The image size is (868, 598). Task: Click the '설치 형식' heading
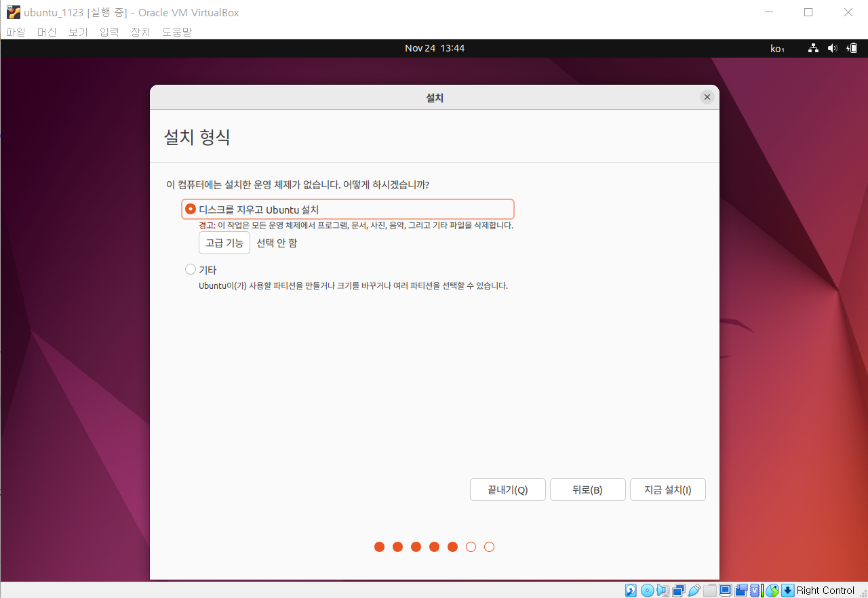[x=197, y=137]
